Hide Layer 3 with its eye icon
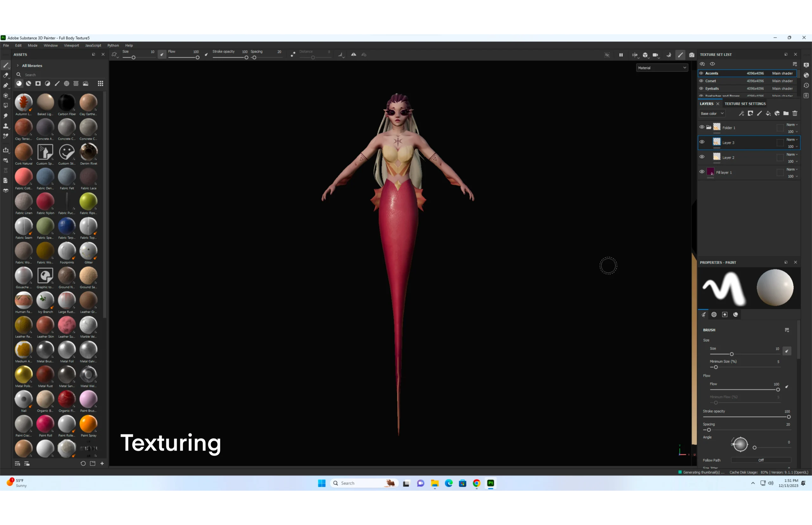 (x=702, y=142)
